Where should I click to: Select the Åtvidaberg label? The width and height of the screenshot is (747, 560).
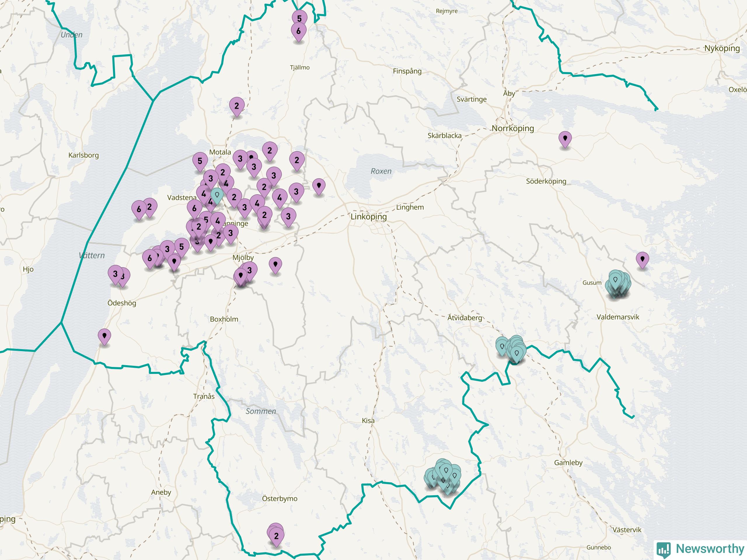[x=464, y=318]
